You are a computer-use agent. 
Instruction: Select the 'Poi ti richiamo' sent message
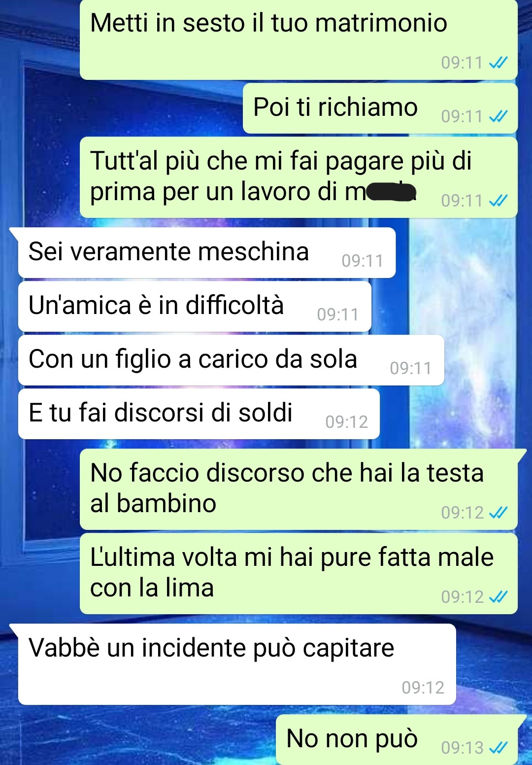[x=380, y=108]
